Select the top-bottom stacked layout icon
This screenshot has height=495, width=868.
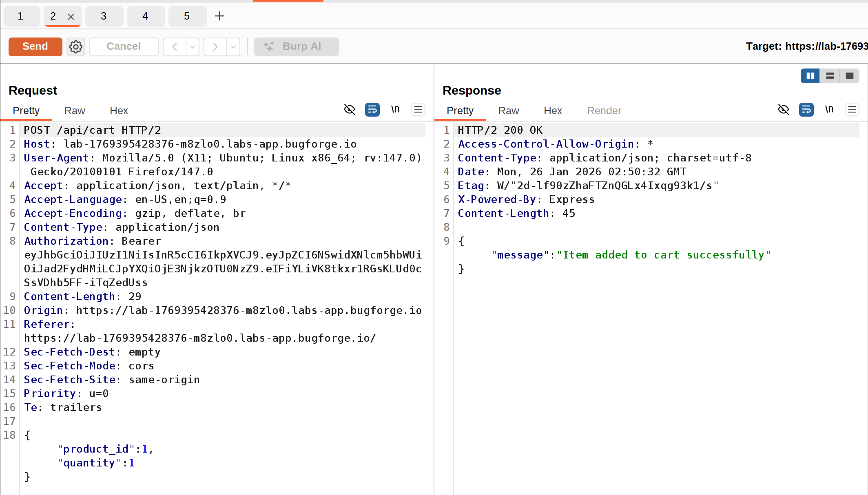pyautogui.click(x=830, y=76)
